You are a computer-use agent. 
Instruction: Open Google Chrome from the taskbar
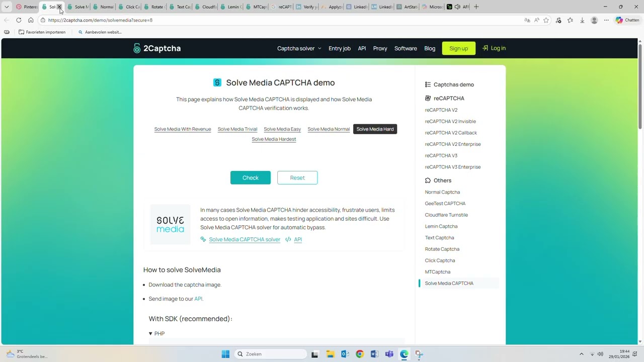(x=359, y=354)
